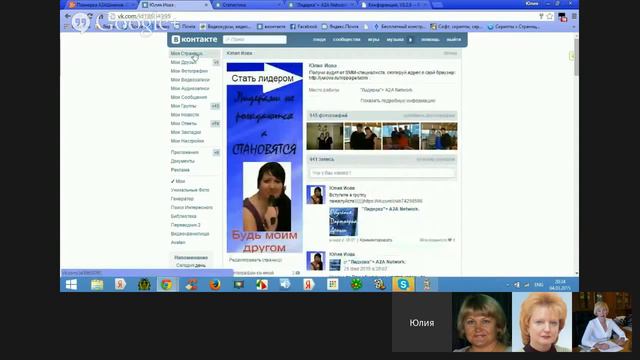Open музыка in VK header

pos(395,40)
